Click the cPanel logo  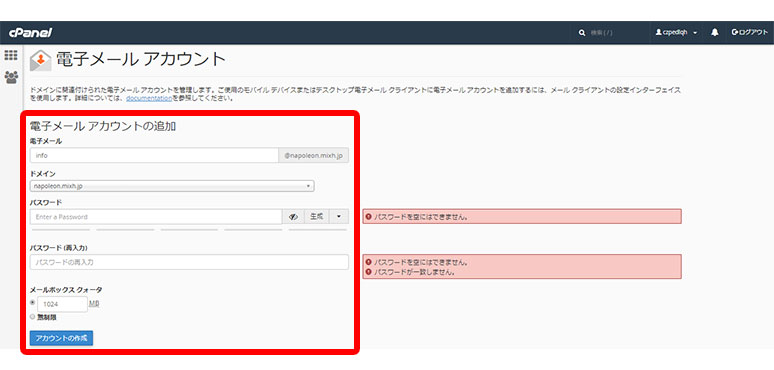point(30,33)
